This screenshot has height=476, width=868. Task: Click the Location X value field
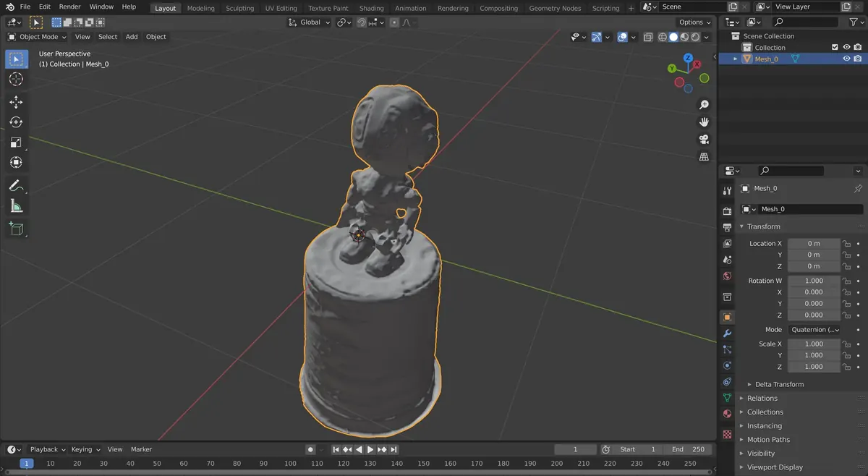click(814, 244)
